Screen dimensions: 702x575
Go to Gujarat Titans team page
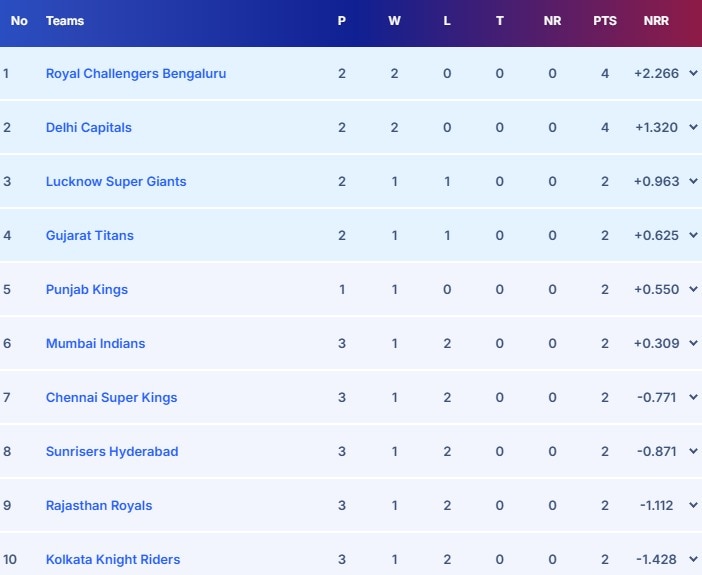[x=90, y=235]
